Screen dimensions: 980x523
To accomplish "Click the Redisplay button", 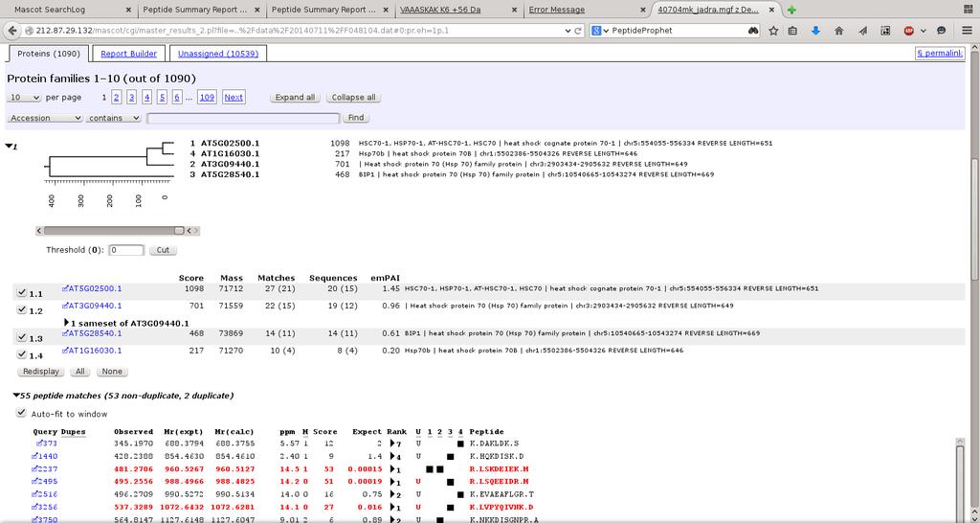I will (40, 372).
